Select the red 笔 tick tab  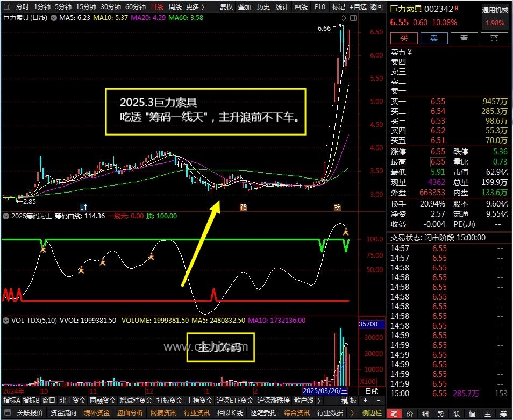(394, 414)
